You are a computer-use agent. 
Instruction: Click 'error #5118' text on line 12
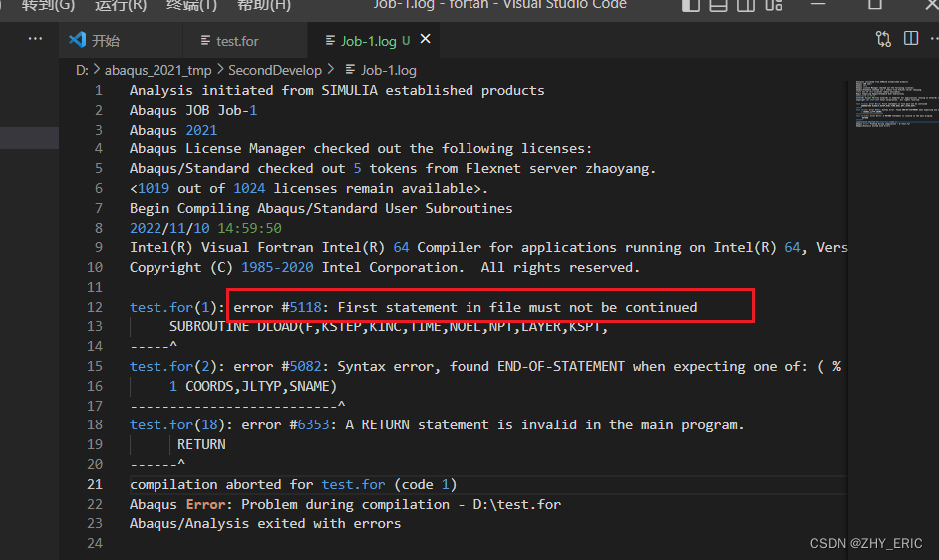click(277, 307)
